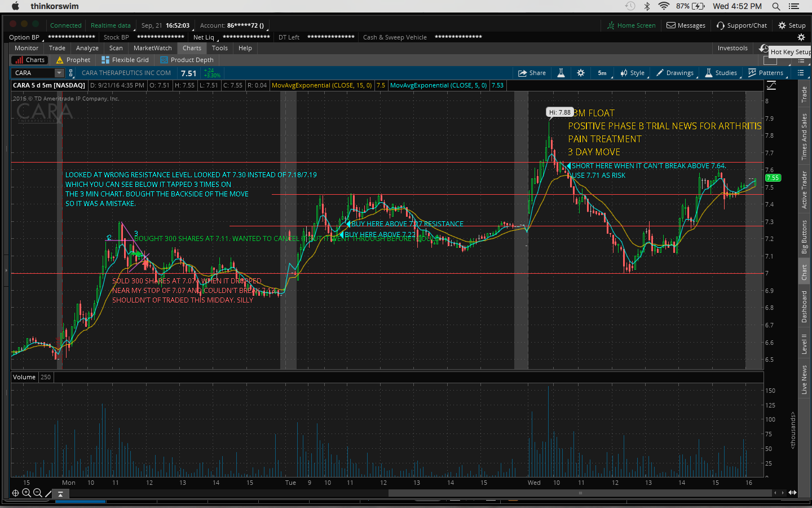Select the Chart sidebar tab
Screen dimensions: 812x508
pyautogui.click(x=804, y=273)
